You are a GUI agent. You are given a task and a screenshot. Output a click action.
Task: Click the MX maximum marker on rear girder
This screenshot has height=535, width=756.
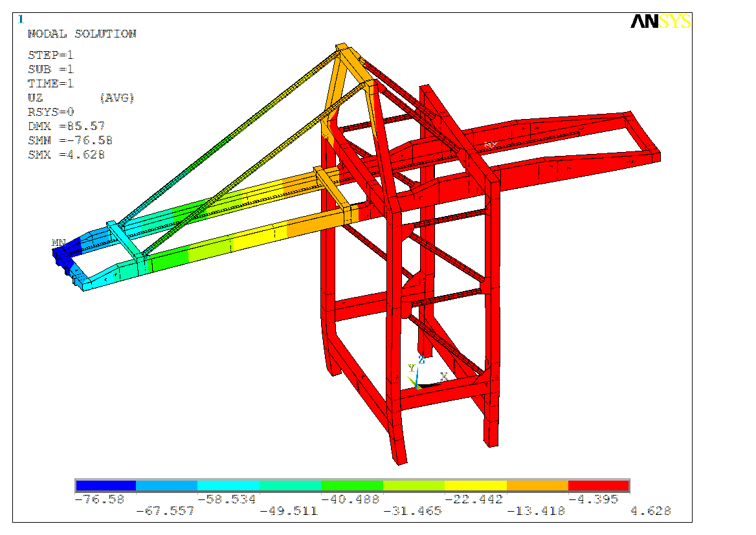coord(491,145)
